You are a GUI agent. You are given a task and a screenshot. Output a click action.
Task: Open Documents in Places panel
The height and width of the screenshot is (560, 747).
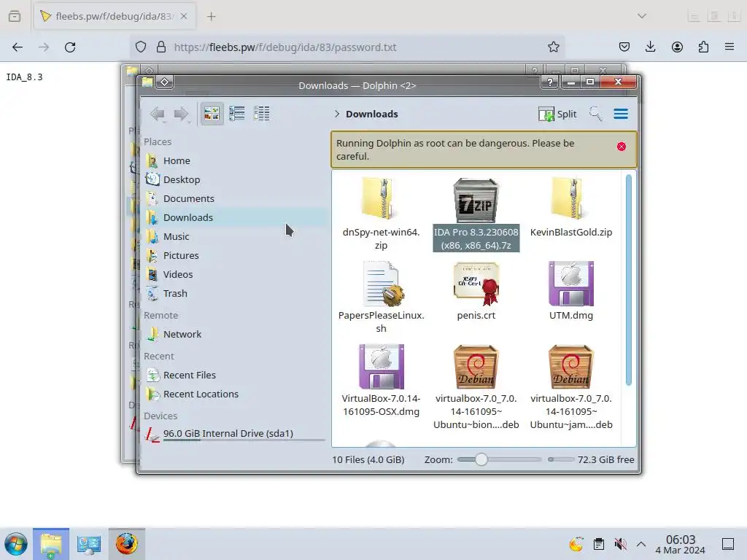click(x=235, y=198)
